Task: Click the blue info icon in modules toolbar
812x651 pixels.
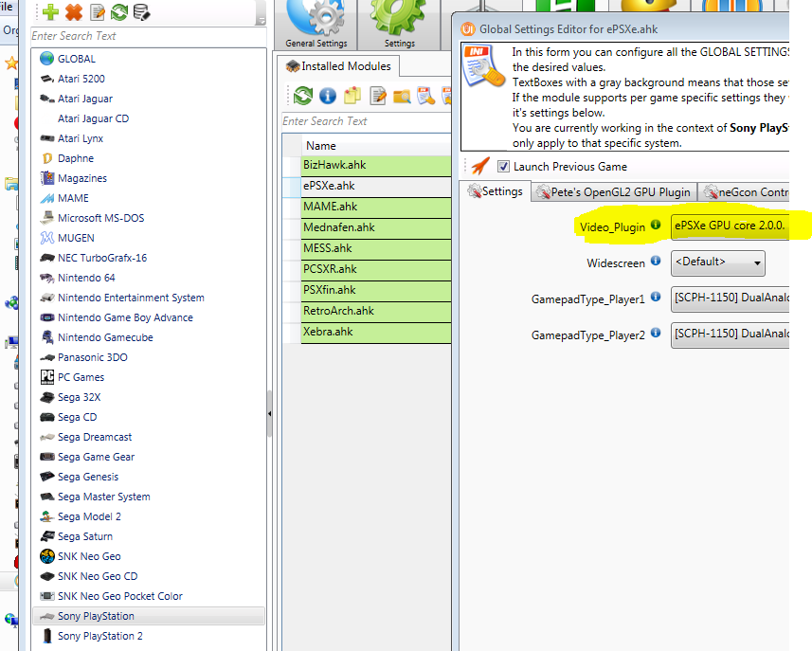Action: [328, 95]
